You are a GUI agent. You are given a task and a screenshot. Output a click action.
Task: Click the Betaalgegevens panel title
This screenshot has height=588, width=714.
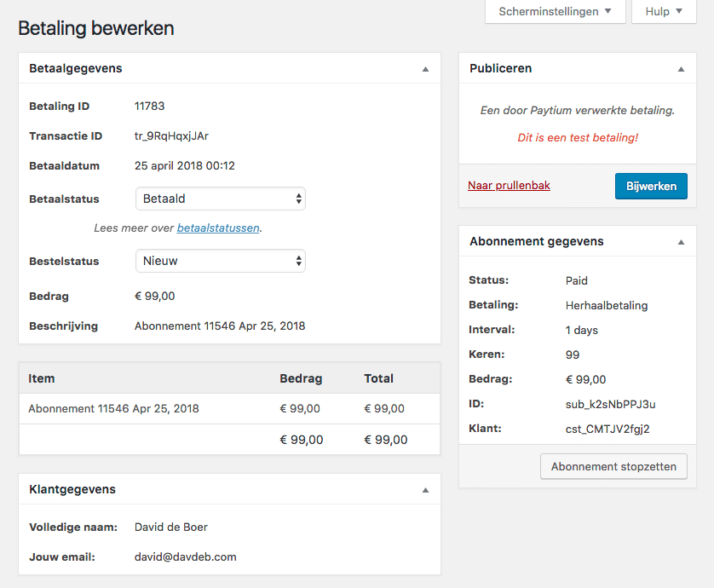pos(76,68)
